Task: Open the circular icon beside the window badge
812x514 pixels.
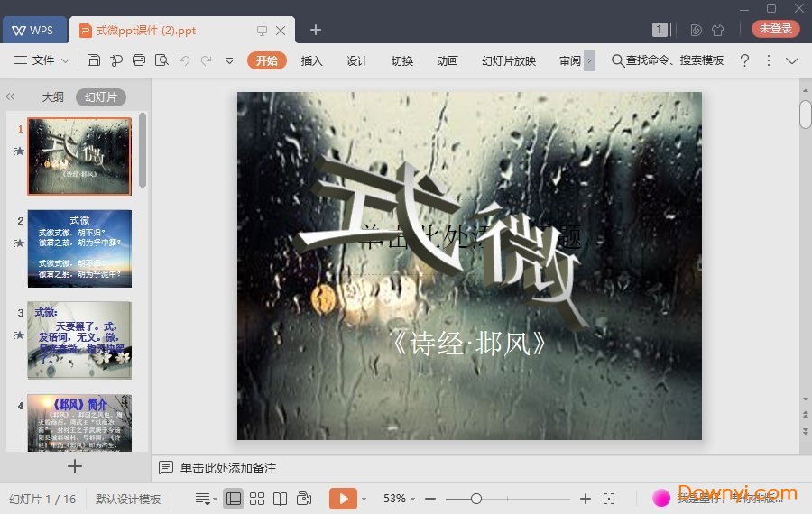Action: 696,30
